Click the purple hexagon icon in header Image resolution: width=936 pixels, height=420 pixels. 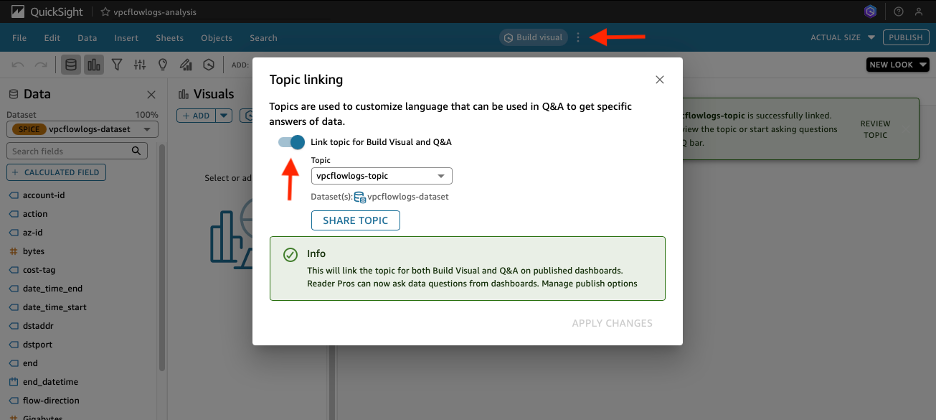tap(872, 11)
